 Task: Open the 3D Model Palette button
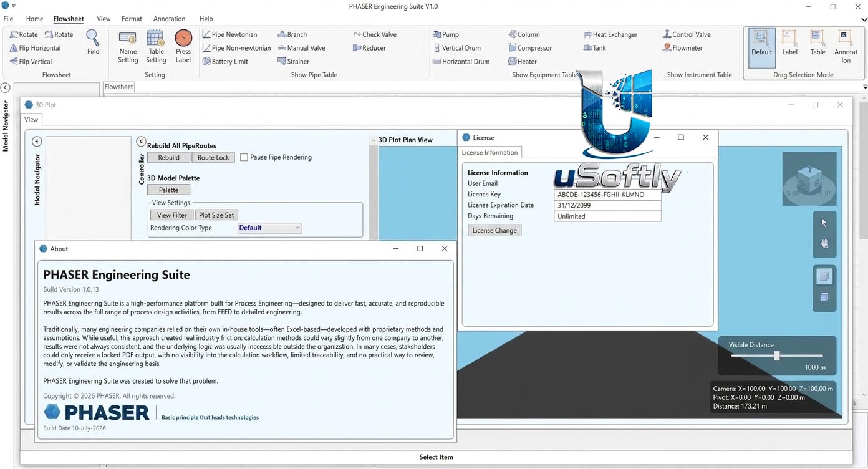[168, 190]
